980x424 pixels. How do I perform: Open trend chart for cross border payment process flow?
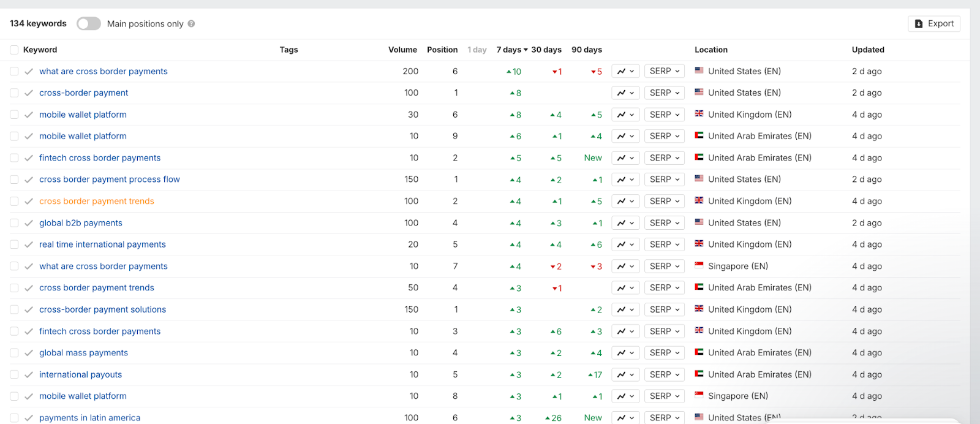(x=625, y=180)
